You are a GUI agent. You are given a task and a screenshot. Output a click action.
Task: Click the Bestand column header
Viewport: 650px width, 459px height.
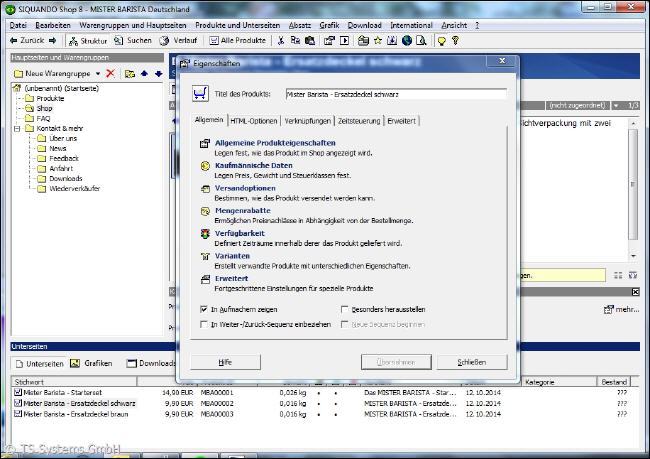coord(614,382)
